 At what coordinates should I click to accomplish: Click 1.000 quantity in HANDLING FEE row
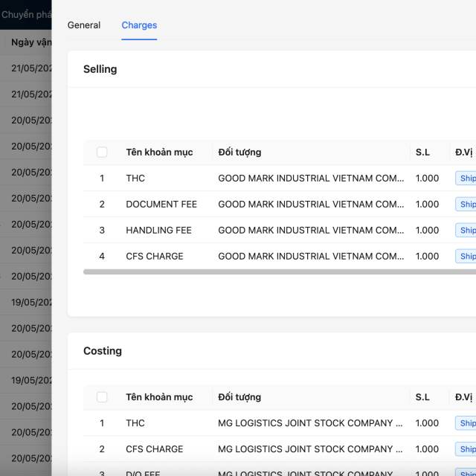point(427,231)
